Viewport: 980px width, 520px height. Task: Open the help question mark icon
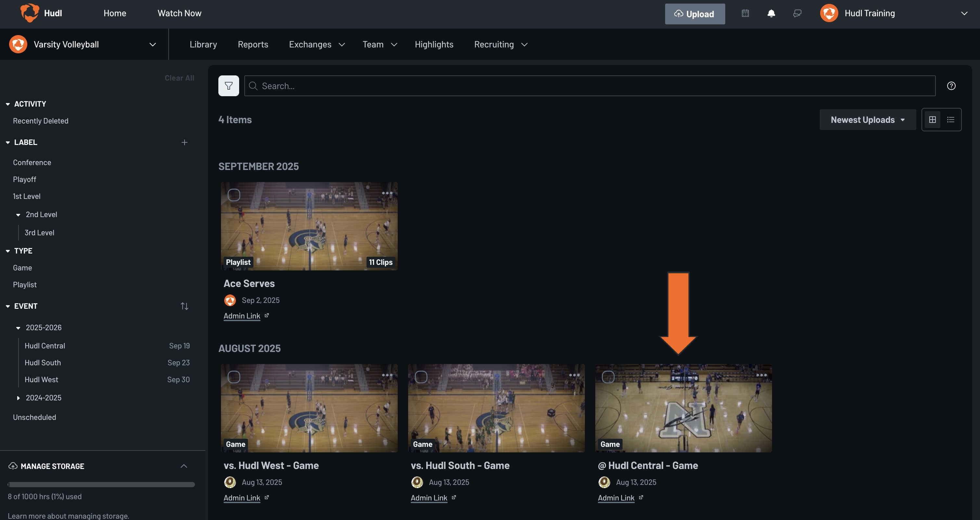point(951,85)
